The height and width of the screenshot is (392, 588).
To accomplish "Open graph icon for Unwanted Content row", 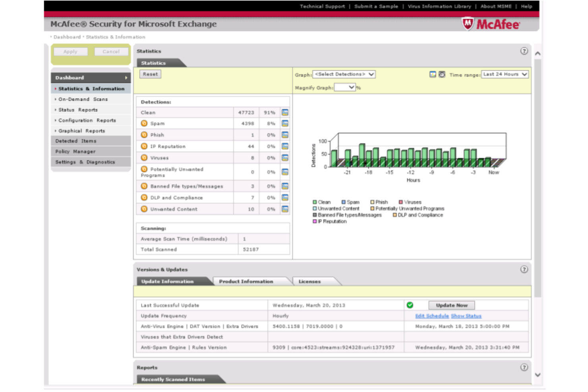I will tap(285, 209).
